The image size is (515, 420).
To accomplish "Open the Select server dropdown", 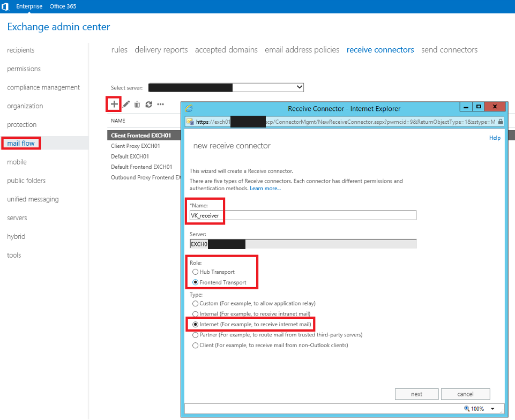I will tap(298, 87).
